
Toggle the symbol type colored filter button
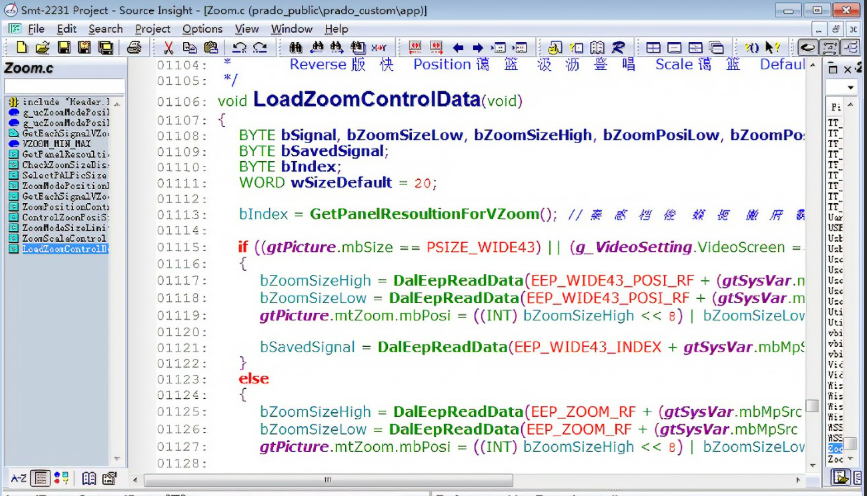pos(62,478)
